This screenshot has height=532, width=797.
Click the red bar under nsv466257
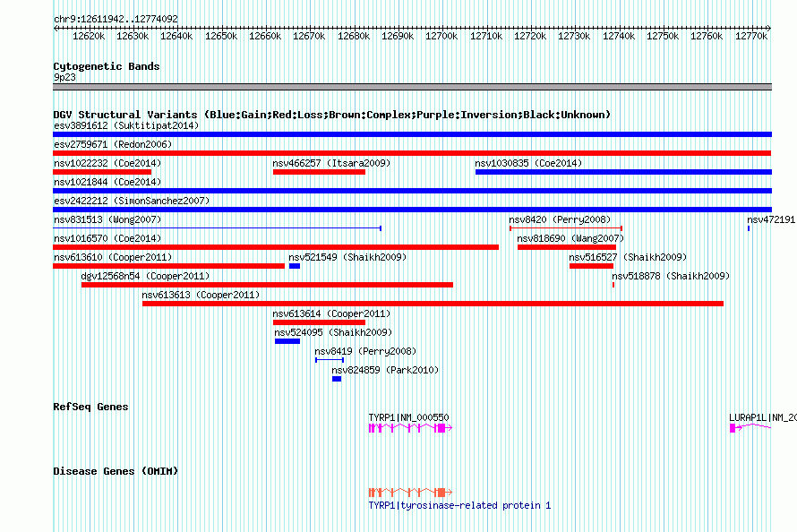[319, 172]
